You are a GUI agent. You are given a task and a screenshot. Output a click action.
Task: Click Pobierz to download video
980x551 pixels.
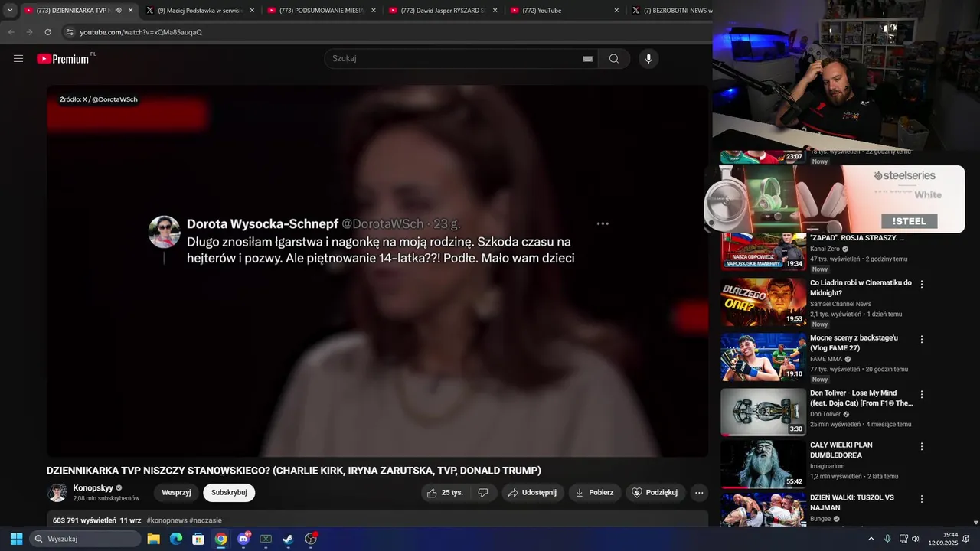click(595, 493)
